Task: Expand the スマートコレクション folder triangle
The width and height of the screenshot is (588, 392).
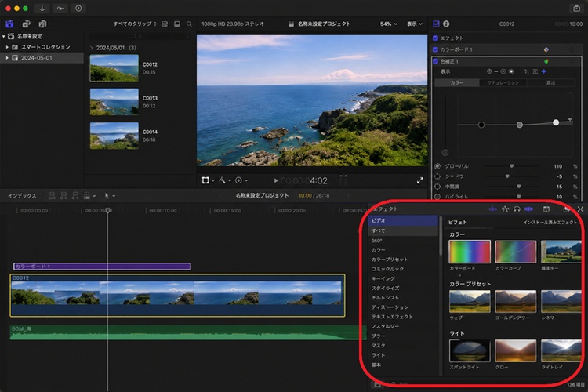Action: tap(7, 47)
